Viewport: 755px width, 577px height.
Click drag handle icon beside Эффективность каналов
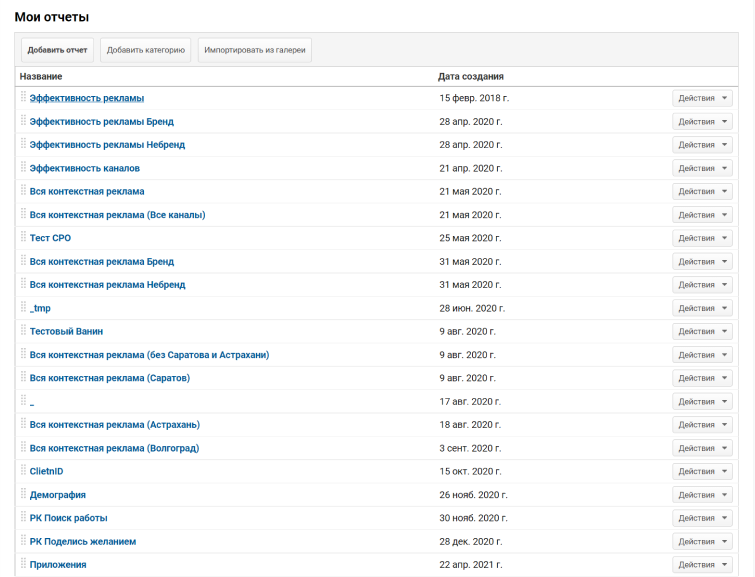tap(23, 168)
